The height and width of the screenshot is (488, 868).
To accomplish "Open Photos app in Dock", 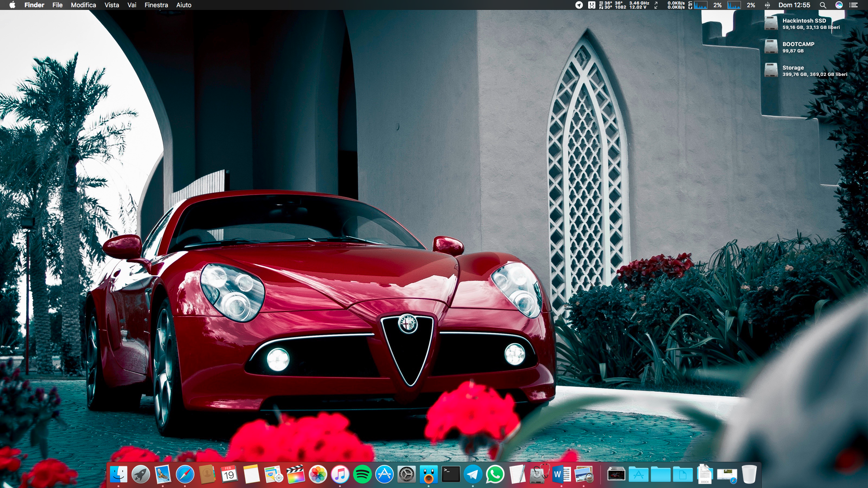I will pyautogui.click(x=318, y=474).
